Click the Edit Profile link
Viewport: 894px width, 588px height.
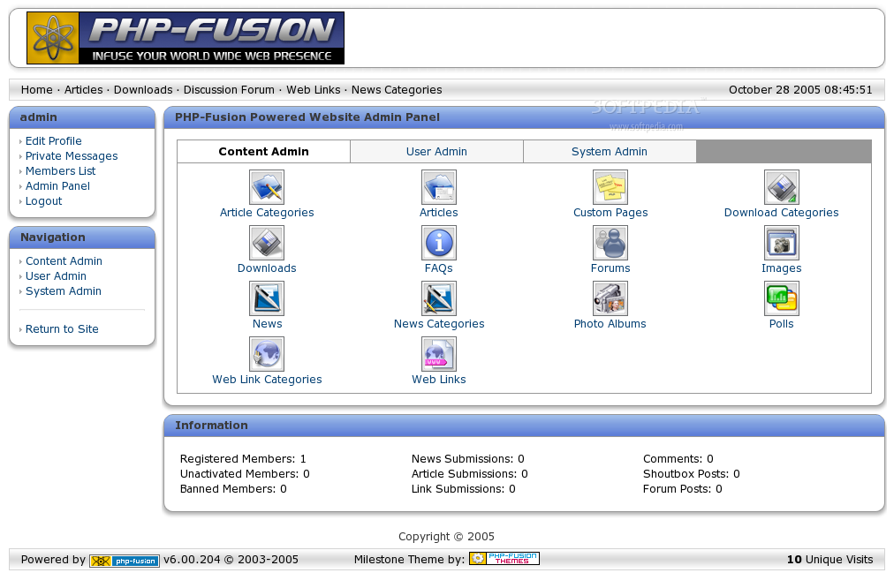[54, 141]
